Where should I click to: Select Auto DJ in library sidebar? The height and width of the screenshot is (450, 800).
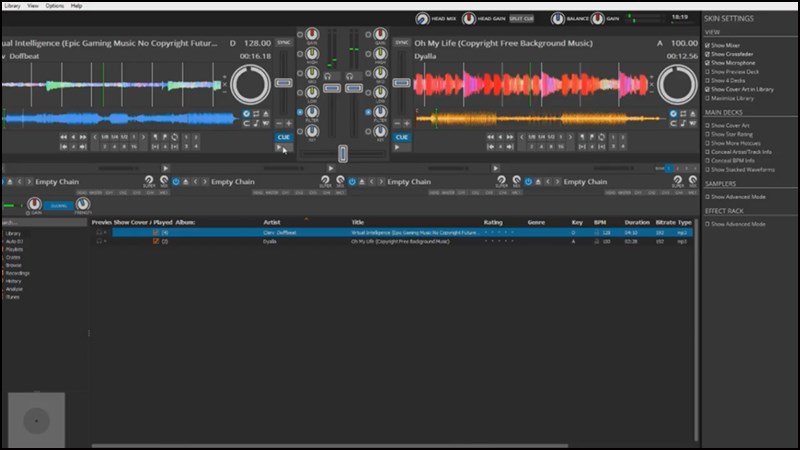14,241
